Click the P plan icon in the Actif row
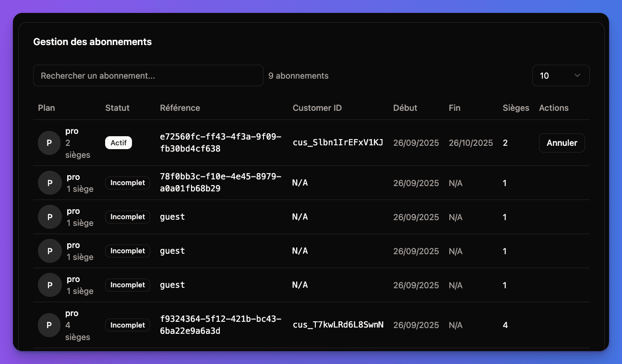Viewport: 622px width, 364px height. click(x=49, y=143)
